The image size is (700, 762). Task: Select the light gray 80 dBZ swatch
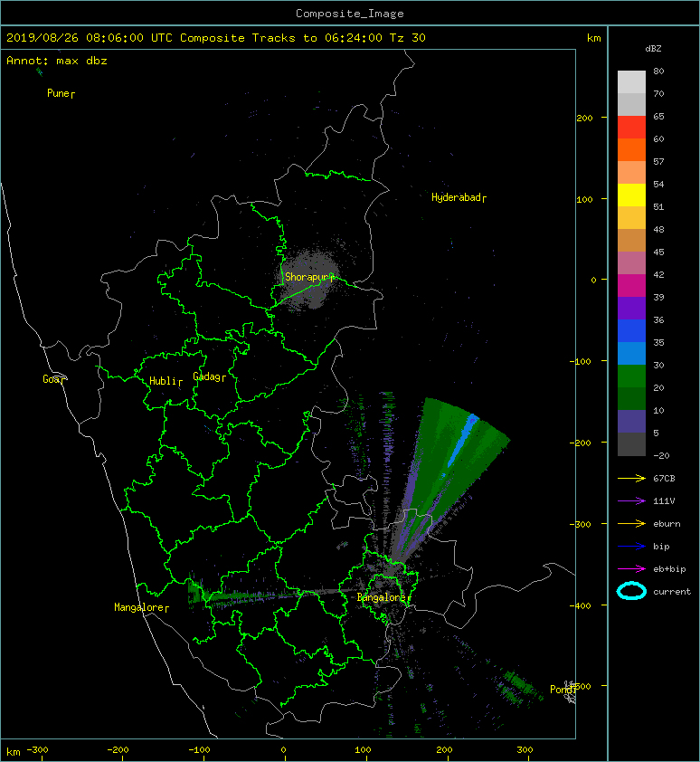[631, 82]
